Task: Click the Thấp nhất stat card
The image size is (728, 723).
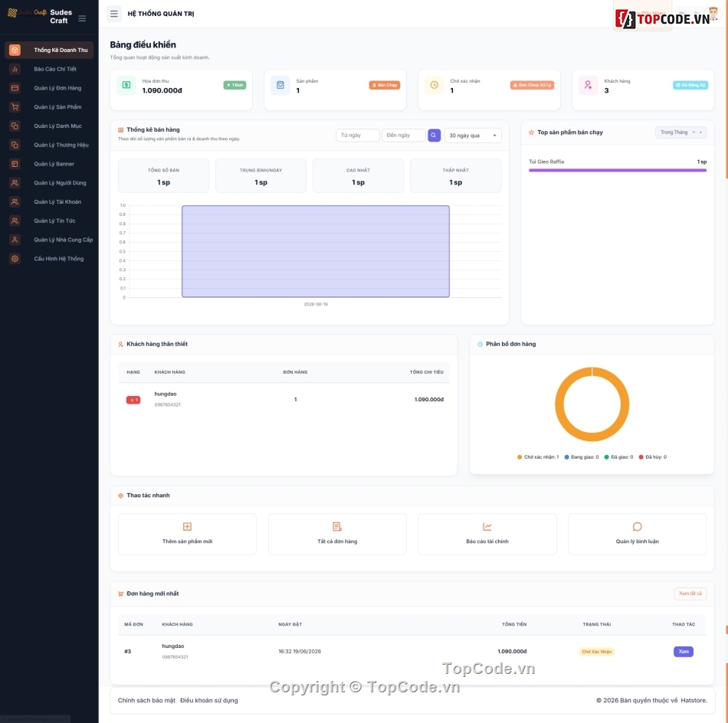Action: (x=455, y=176)
